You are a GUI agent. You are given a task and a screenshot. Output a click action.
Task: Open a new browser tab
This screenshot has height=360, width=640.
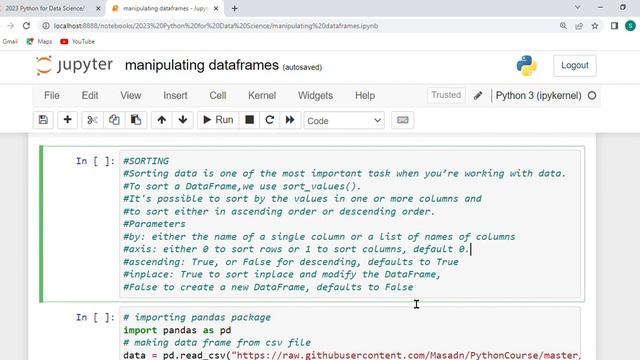click(234, 8)
